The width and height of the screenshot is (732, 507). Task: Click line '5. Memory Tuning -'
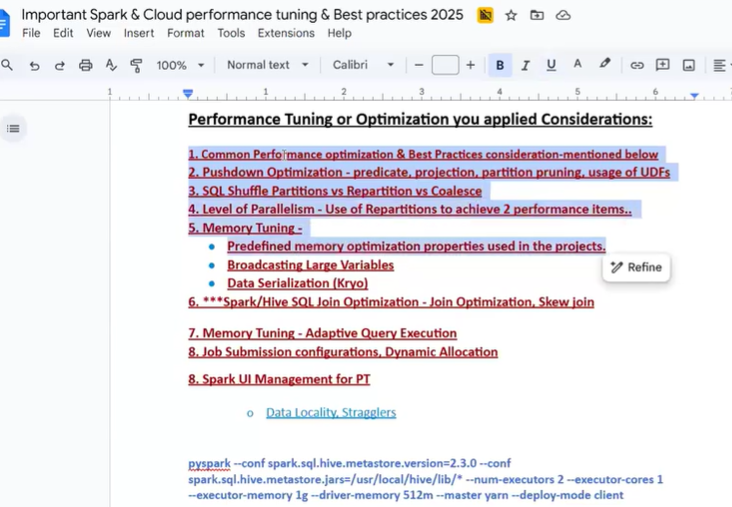coord(245,228)
